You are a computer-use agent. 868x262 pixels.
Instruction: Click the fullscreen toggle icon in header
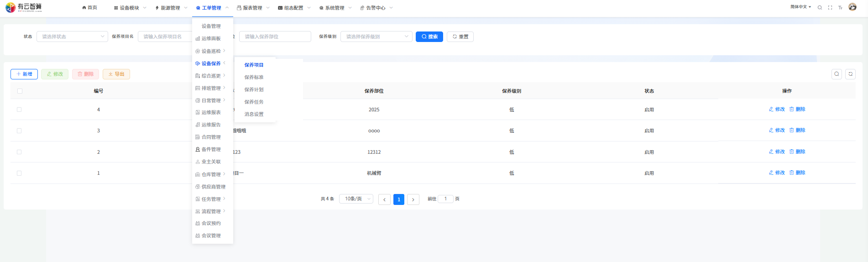point(830,8)
